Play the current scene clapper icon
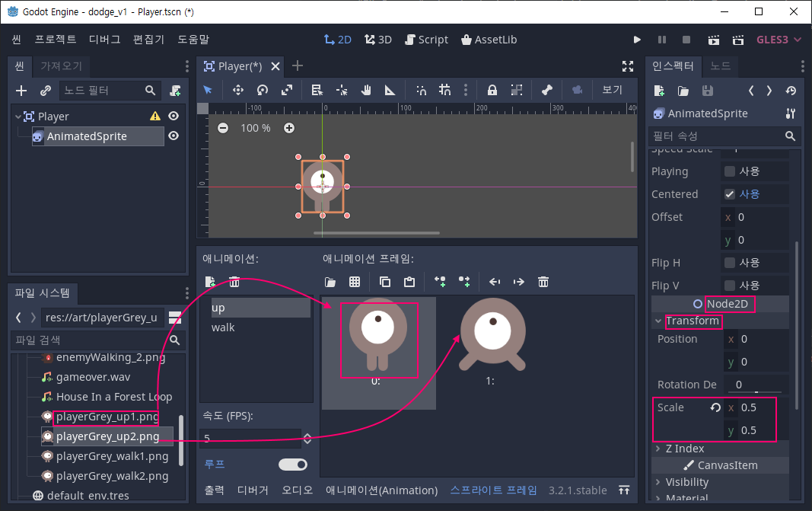 click(714, 40)
